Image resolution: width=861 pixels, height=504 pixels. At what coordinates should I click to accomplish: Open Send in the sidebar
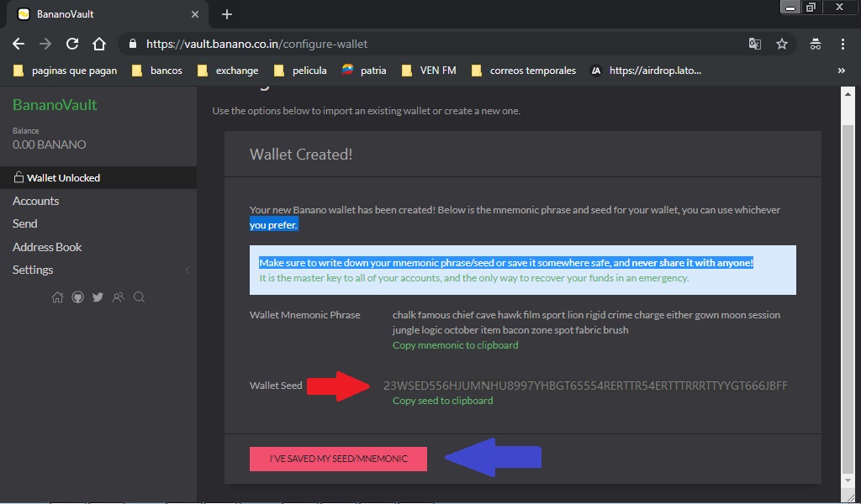tap(24, 223)
